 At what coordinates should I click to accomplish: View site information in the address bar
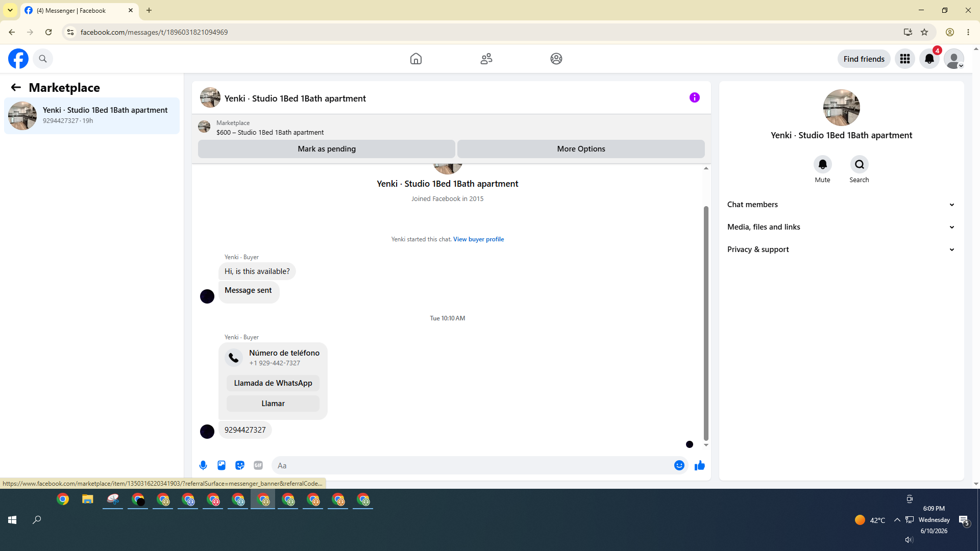point(70,32)
